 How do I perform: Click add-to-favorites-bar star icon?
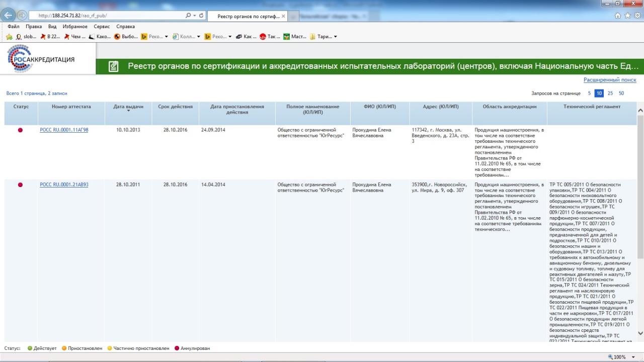9,37
